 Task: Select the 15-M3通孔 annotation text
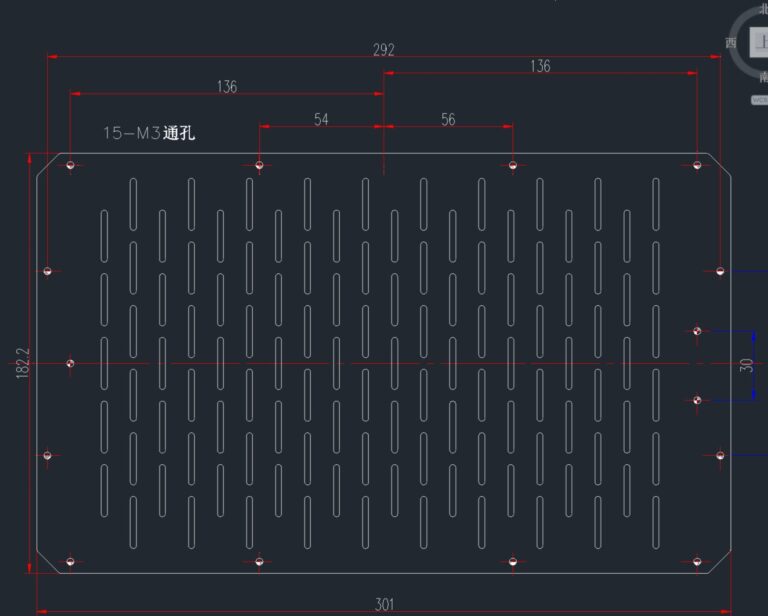coord(149,133)
